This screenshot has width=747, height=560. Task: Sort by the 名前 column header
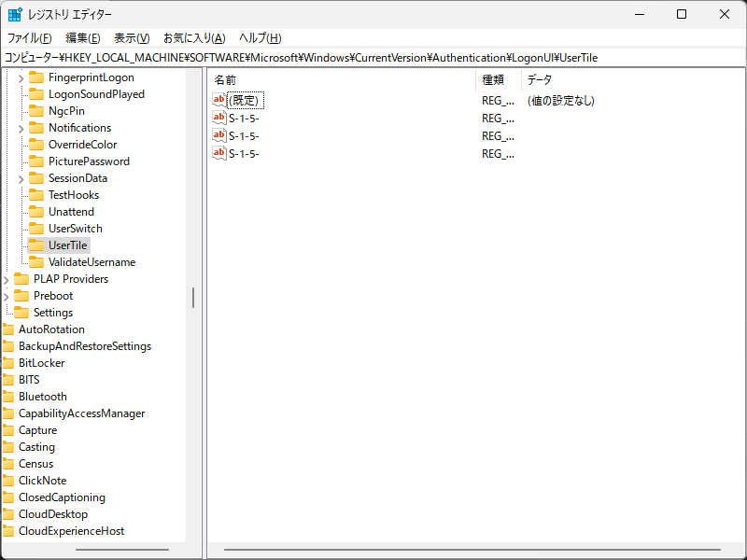point(342,80)
